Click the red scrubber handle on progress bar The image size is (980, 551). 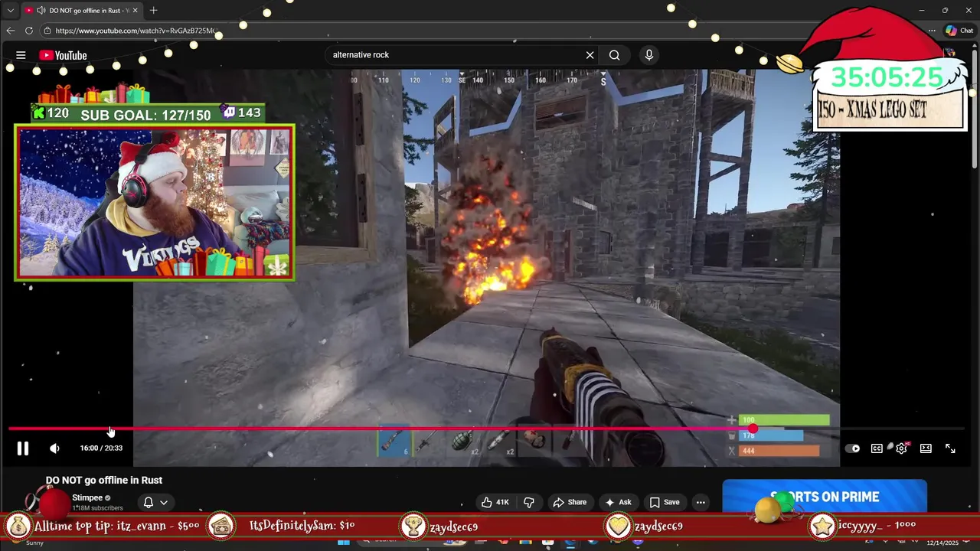753,429
